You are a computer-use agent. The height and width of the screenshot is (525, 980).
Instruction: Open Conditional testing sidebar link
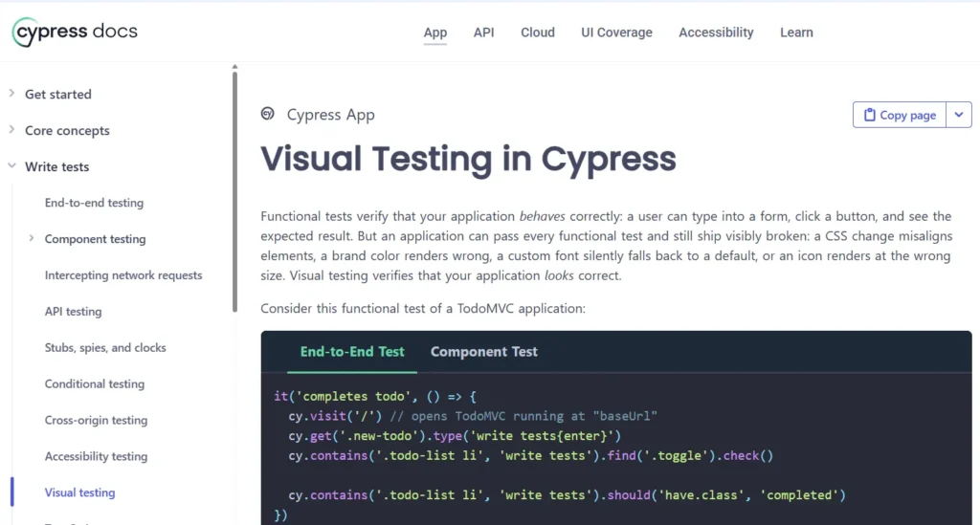click(95, 383)
